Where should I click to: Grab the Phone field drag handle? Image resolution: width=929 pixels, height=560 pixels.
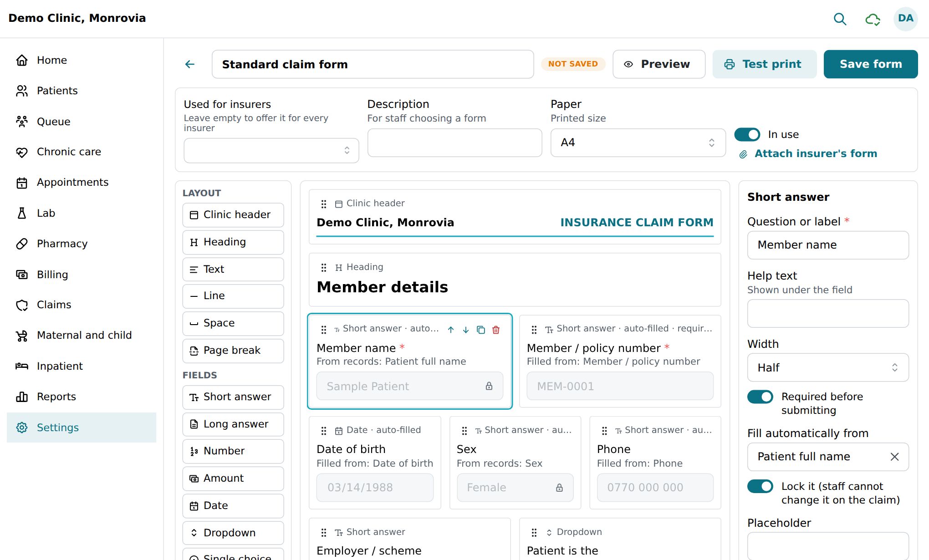[604, 430]
